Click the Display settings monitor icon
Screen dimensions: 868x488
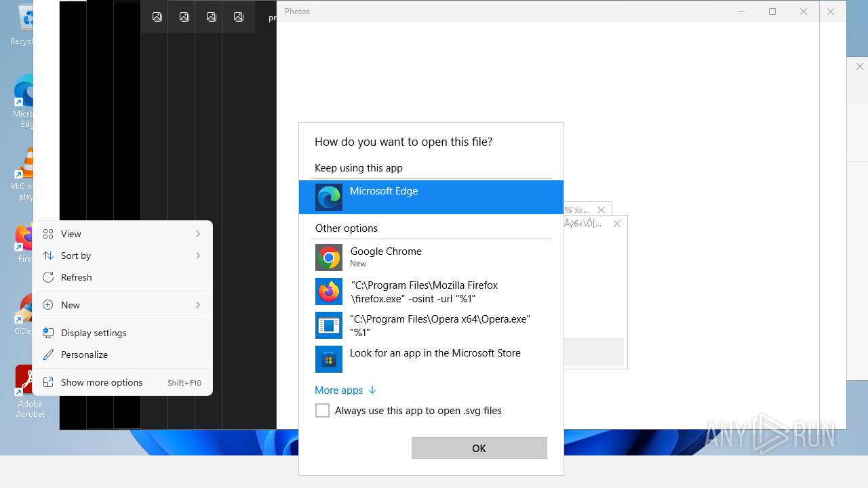(x=48, y=333)
